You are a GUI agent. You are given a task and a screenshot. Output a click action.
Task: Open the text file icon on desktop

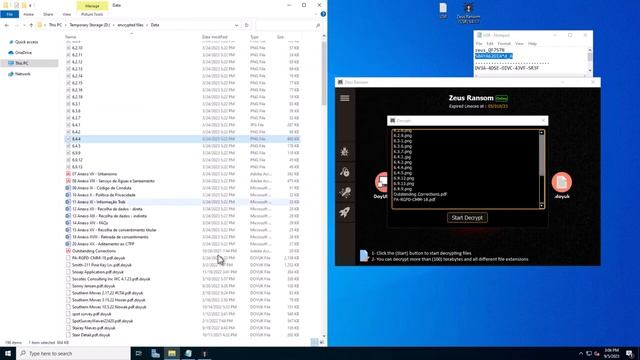pyautogui.click(x=443, y=11)
